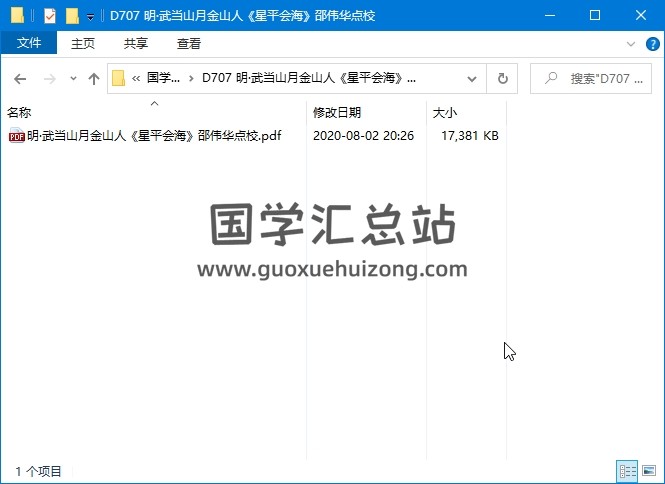Open Help with the question mark icon
The width and height of the screenshot is (665, 484).
pyautogui.click(x=650, y=44)
